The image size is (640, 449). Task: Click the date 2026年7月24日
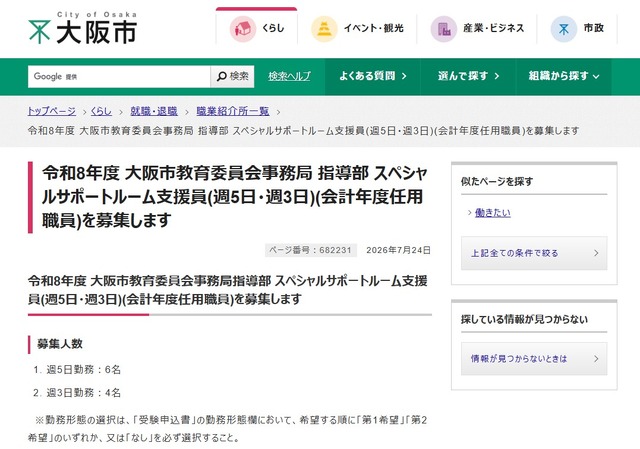click(398, 250)
